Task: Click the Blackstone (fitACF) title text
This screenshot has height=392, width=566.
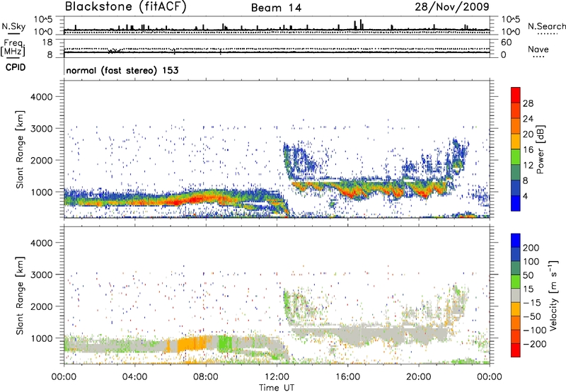Action: click(x=125, y=7)
